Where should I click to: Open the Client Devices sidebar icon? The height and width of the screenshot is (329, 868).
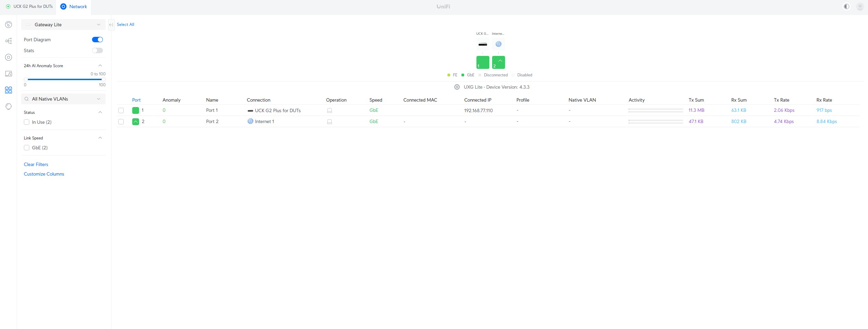pyautogui.click(x=9, y=74)
